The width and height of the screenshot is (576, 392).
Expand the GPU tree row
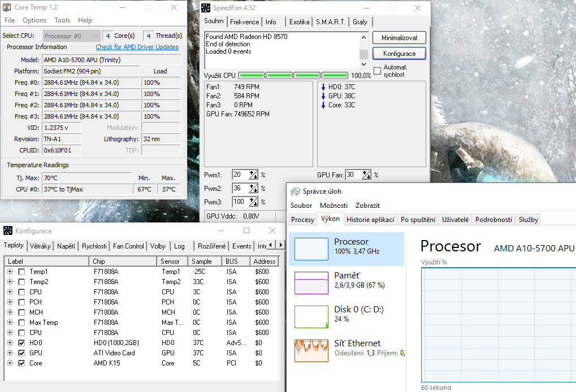10,352
